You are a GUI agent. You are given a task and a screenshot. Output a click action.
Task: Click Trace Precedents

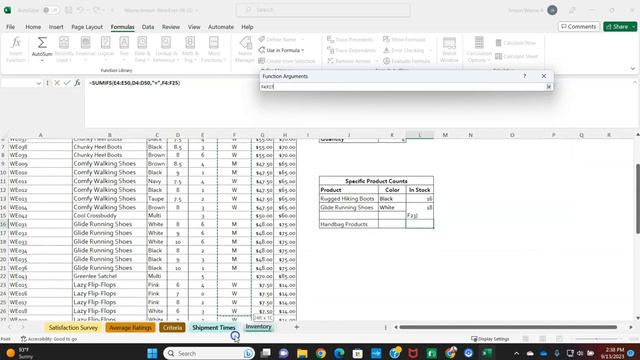pyautogui.click(x=350, y=39)
